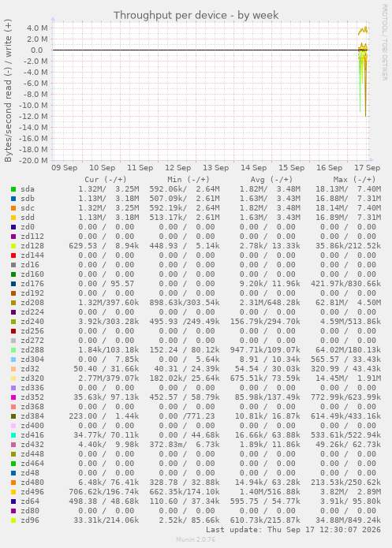Click the 'Max (-/+)' column header

pyautogui.click(x=354, y=180)
